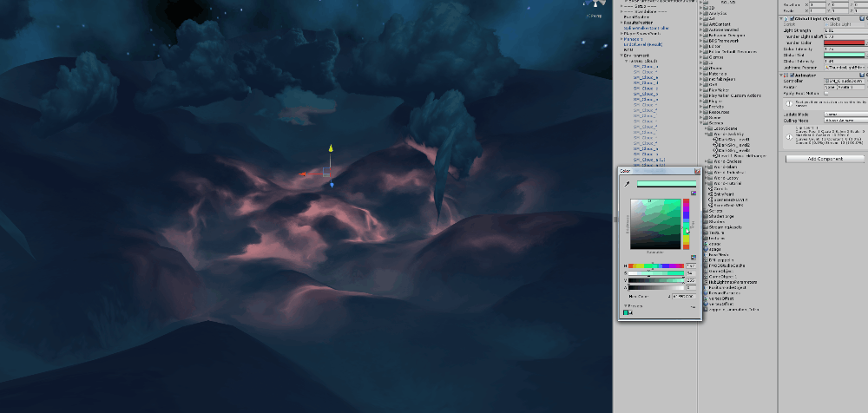Select the Autogenerated folder
Image resolution: width=868 pixels, height=413 pixels.
[x=720, y=29]
